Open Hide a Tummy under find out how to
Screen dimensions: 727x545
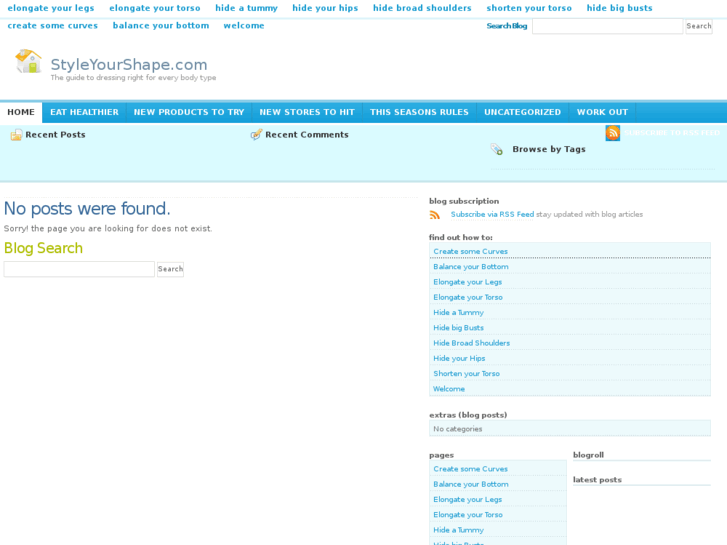tap(459, 313)
